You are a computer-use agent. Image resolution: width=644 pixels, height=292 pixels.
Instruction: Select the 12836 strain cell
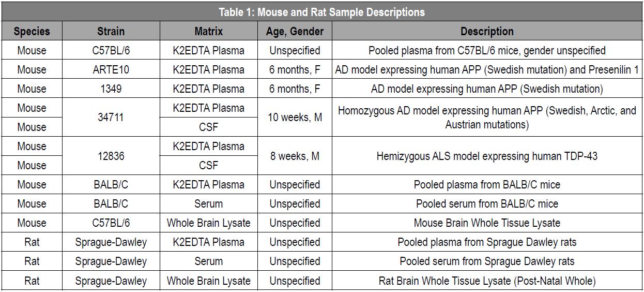click(x=111, y=156)
